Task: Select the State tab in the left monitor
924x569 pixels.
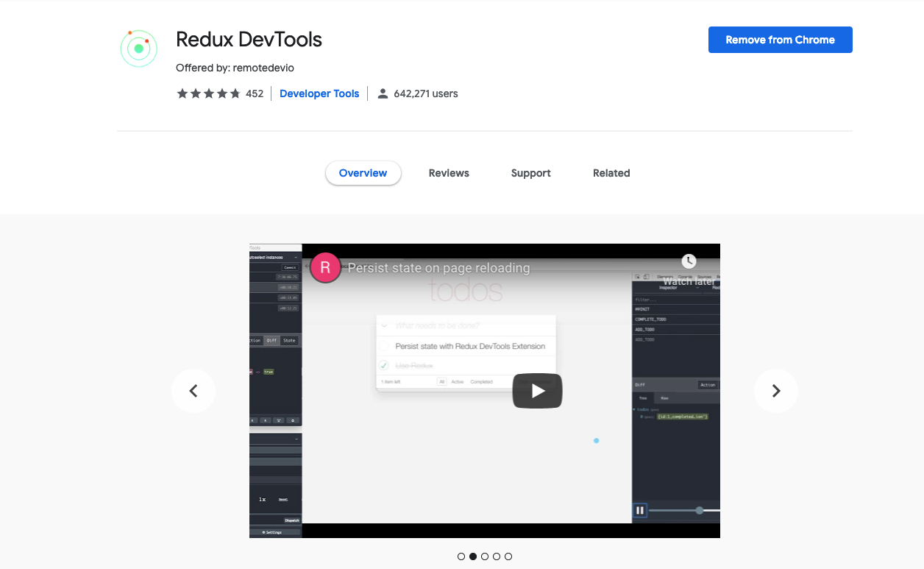Action: (x=289, y=340)
